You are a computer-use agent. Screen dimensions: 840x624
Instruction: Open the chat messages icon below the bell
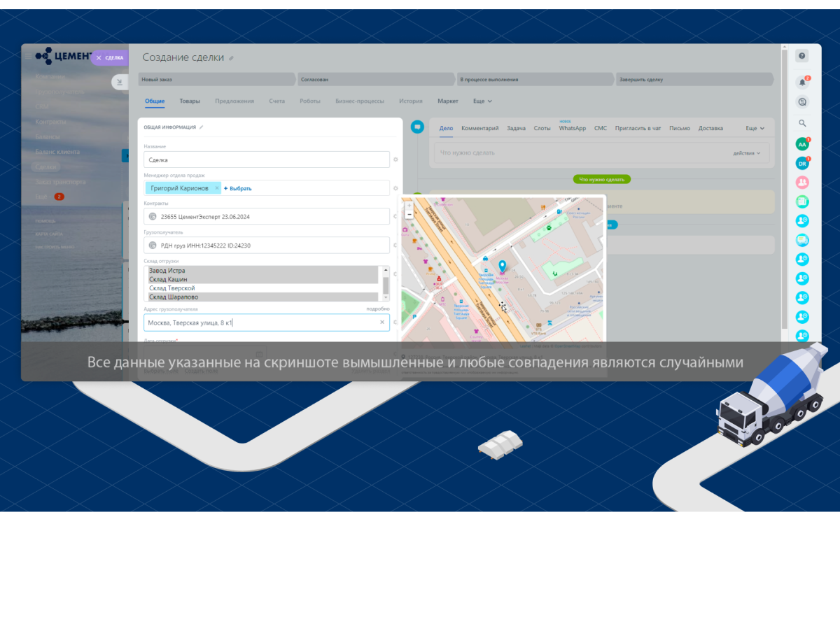click(802, 102)
